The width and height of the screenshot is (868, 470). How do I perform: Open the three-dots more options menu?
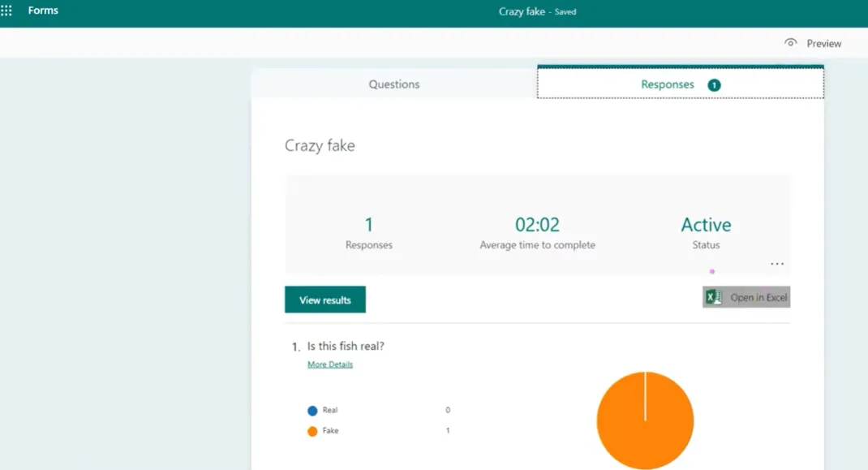[777, 265]
